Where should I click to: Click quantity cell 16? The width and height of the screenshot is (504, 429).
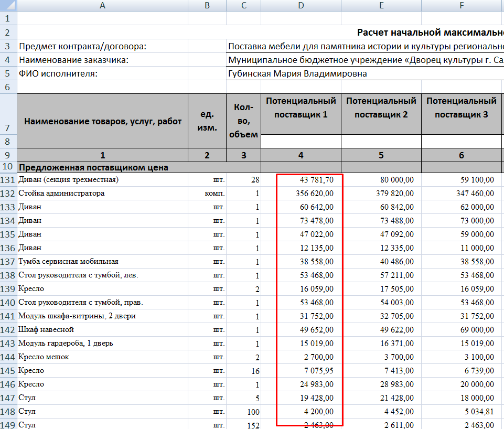pyautogui.click(x=244, y=370)
